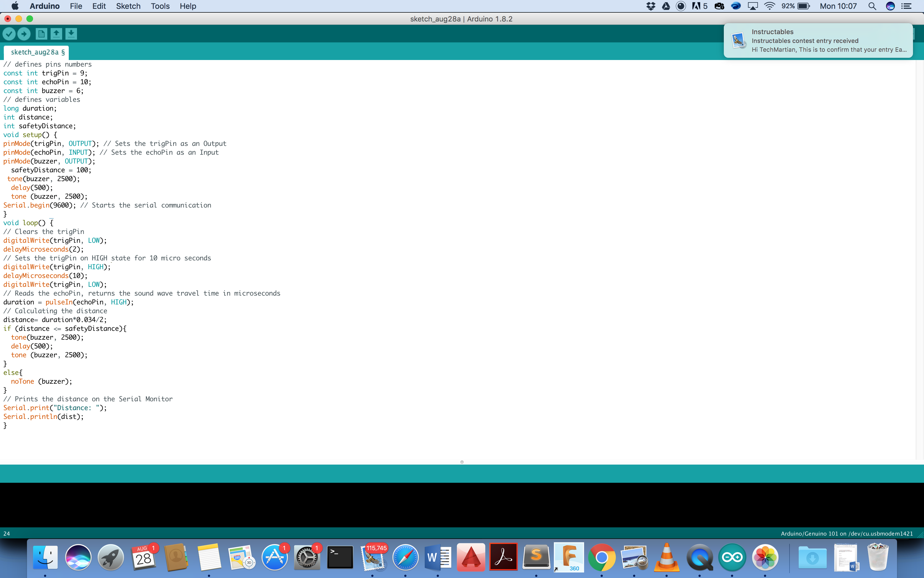Open Terminal in the Dock
Screen dimensions: 924x578
point(340,557)
